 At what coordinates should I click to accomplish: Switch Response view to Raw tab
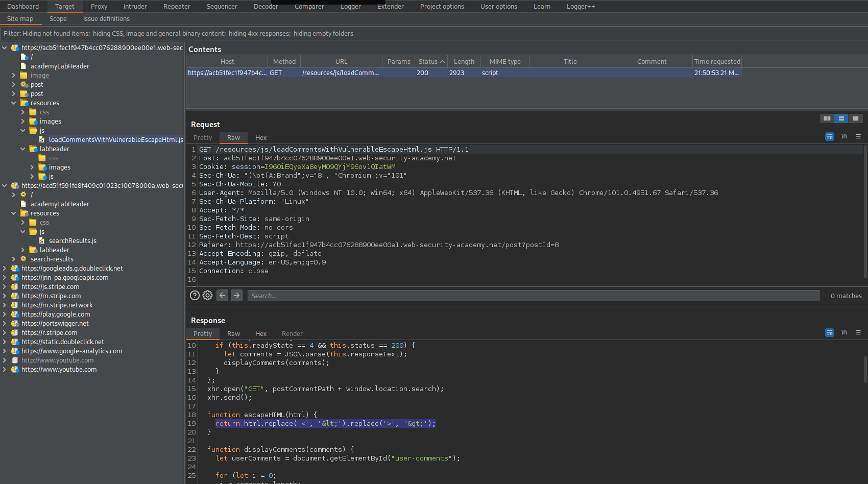click(233, 333)
